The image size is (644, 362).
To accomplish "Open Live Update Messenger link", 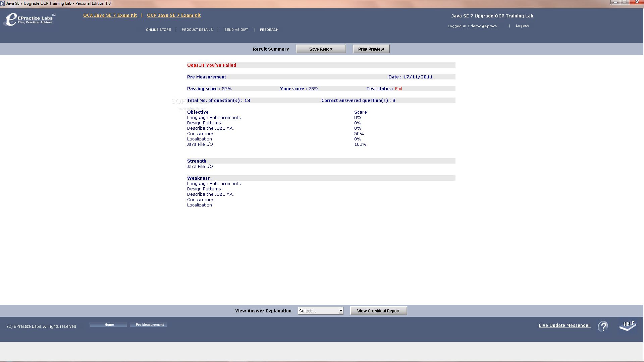I will coord(565,325).
